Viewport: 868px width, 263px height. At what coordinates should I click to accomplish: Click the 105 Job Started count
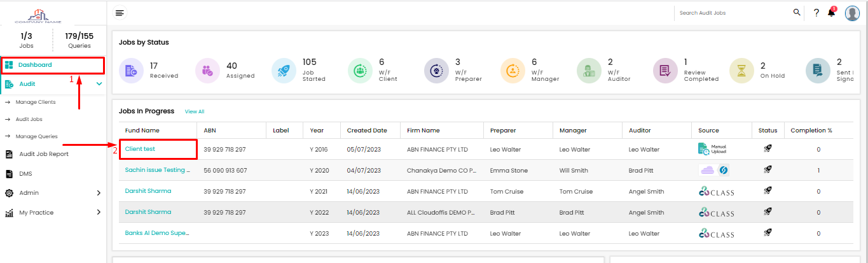pos(309,62)
